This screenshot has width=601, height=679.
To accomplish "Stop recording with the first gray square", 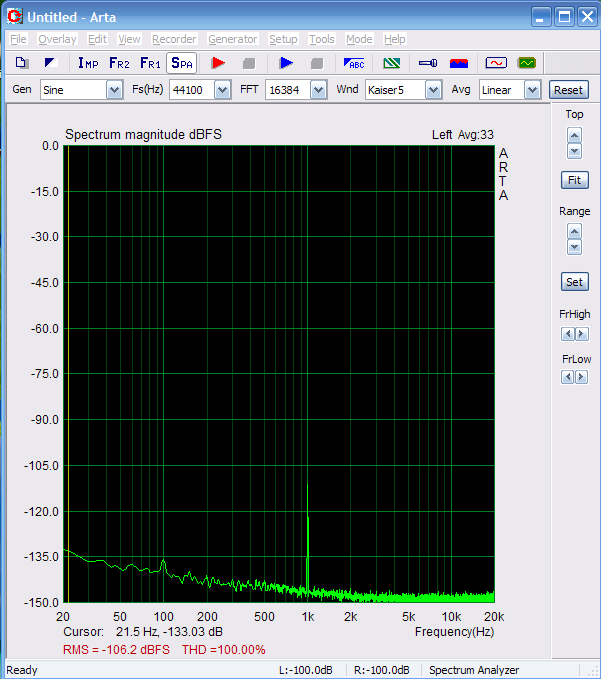I will point(249,64).
